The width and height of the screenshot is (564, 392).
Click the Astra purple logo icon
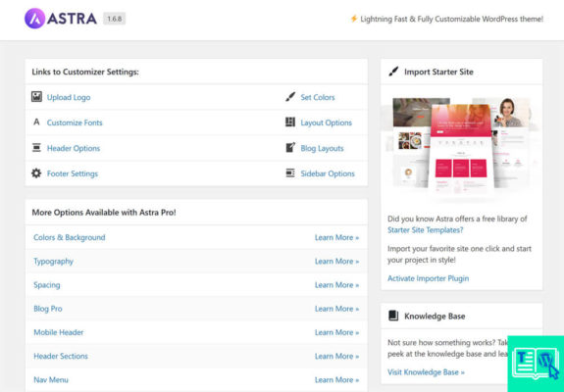(x=35, y=19)
